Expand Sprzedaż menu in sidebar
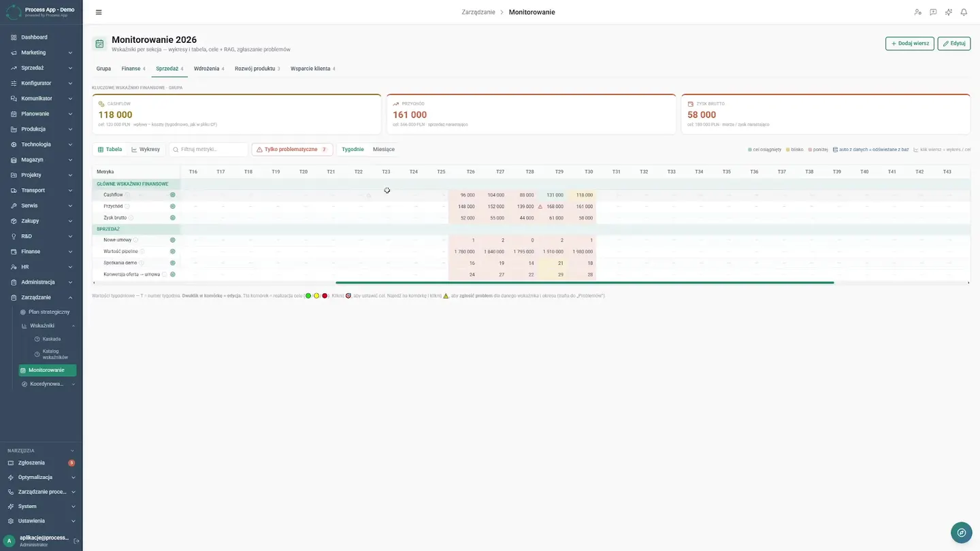The width and height of the screenshot is (980, 551). [41, 68]
